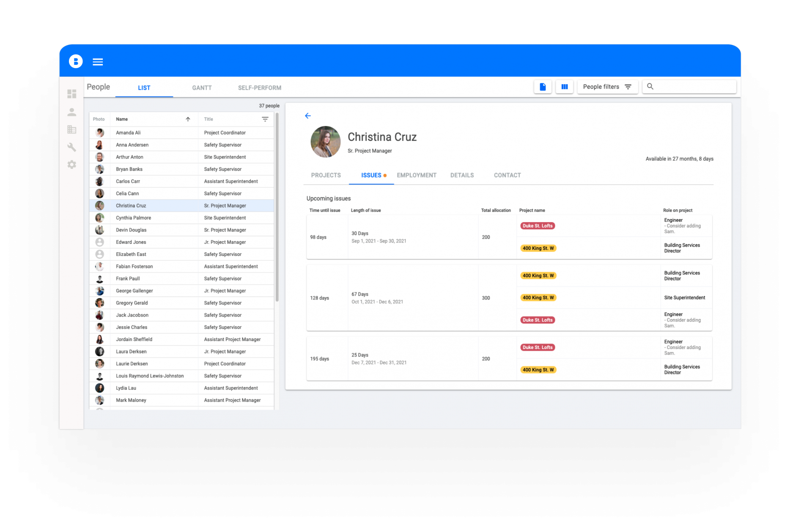Image resolution: width=812 pixels, height=531 pixels.
Task: Open the Projects building icon in sidebar
Action: [72, 129]
